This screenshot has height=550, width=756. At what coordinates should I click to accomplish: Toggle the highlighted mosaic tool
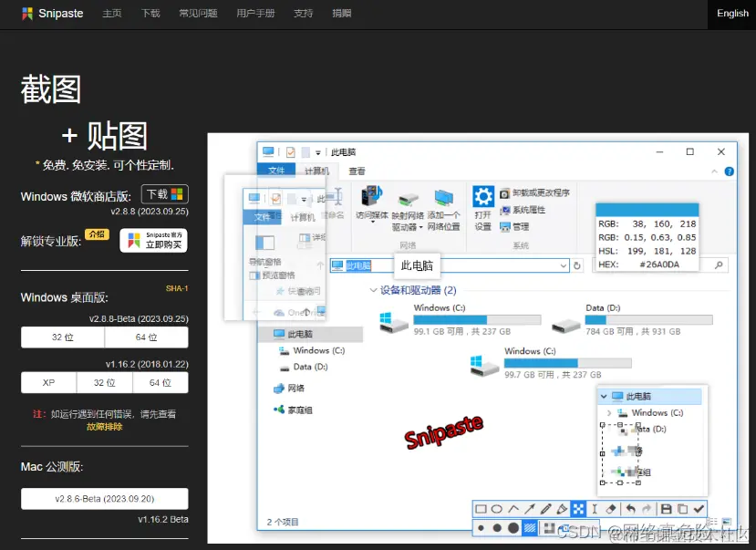pos(578,509)
